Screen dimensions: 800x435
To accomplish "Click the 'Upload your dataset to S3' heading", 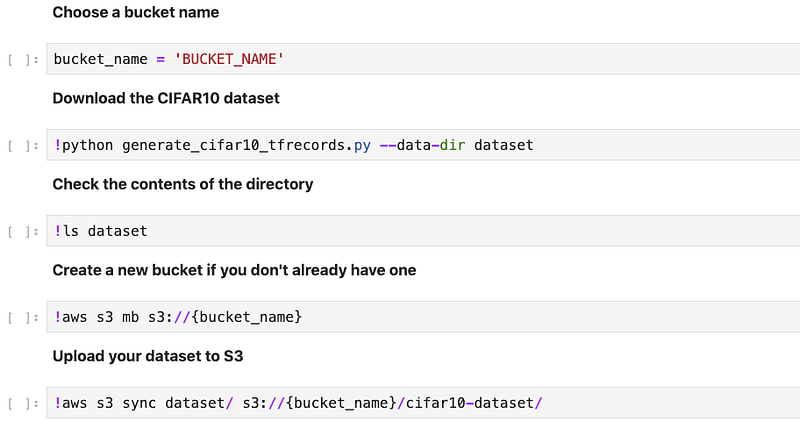I will point(148,356).
